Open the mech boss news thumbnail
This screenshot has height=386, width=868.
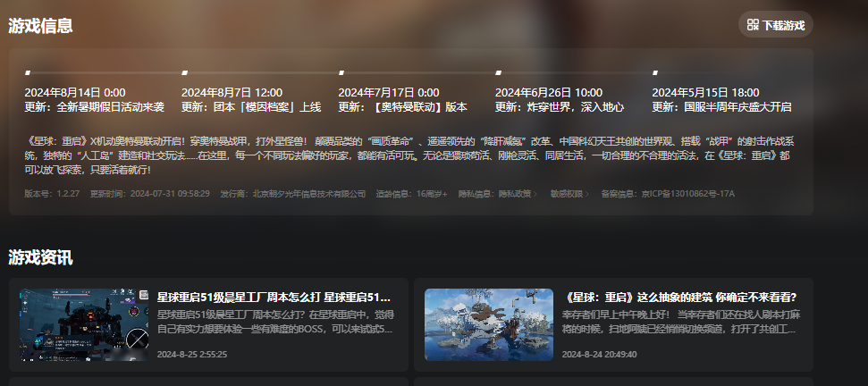coord(84,324)
